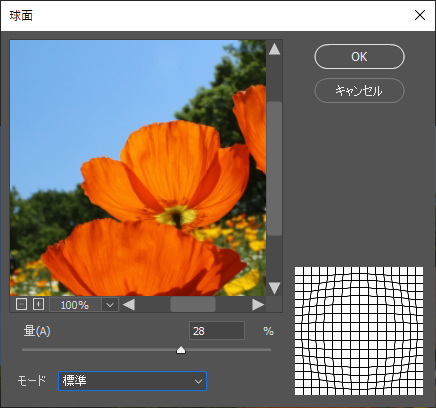Close the 球面 dialog window

tap(420, 15)
